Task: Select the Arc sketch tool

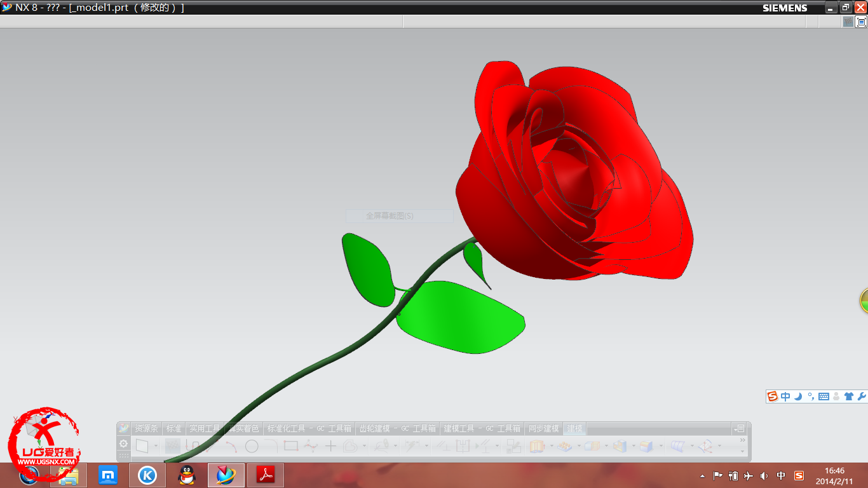Action: tap(231, 446)
